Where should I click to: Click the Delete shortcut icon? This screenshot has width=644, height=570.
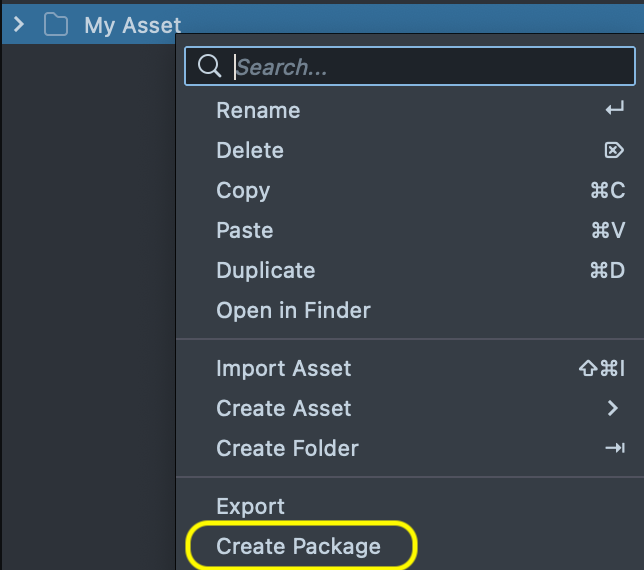pos(614,150)
